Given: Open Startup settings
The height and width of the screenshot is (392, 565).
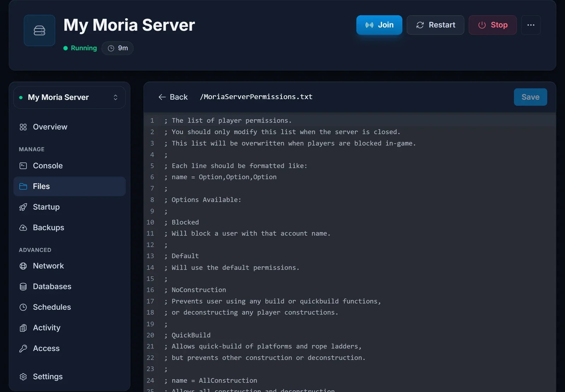Looking at the screenshot, I should pos(70,207).
